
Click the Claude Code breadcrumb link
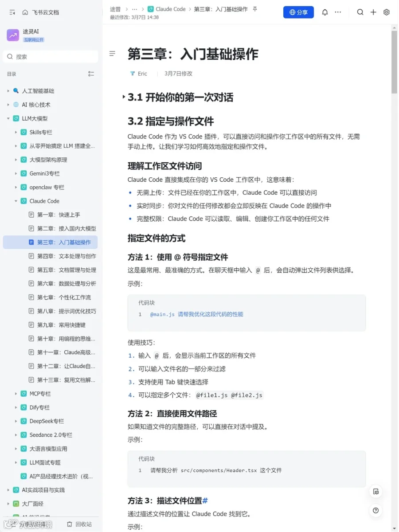coord(171,9)
